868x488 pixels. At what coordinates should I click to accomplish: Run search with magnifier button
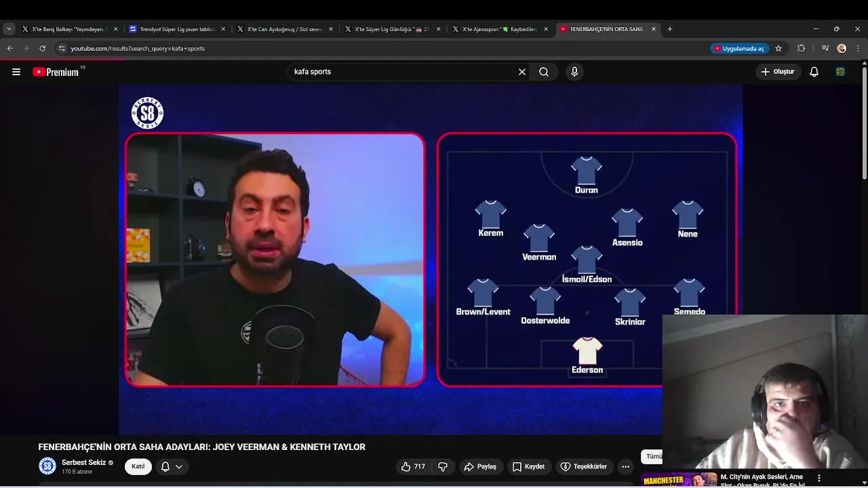point(544,72)
